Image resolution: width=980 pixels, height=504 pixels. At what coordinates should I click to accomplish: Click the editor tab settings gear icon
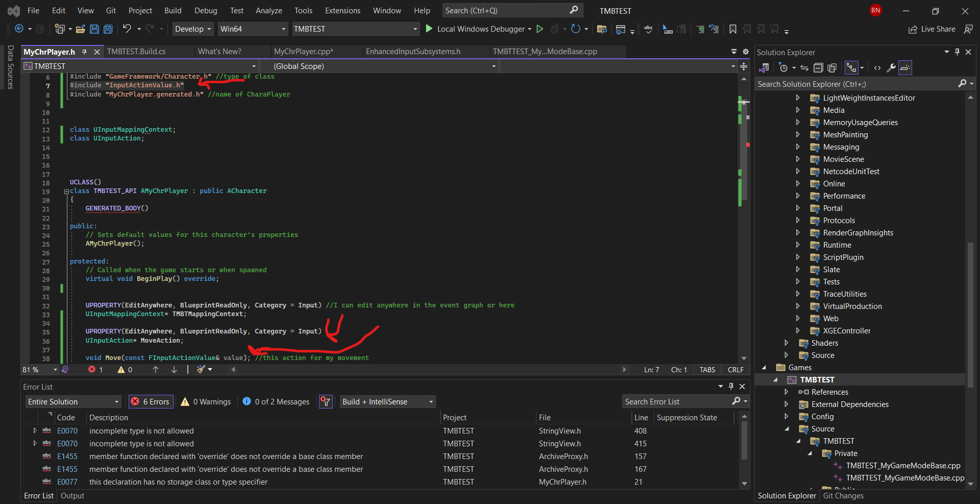745,52
